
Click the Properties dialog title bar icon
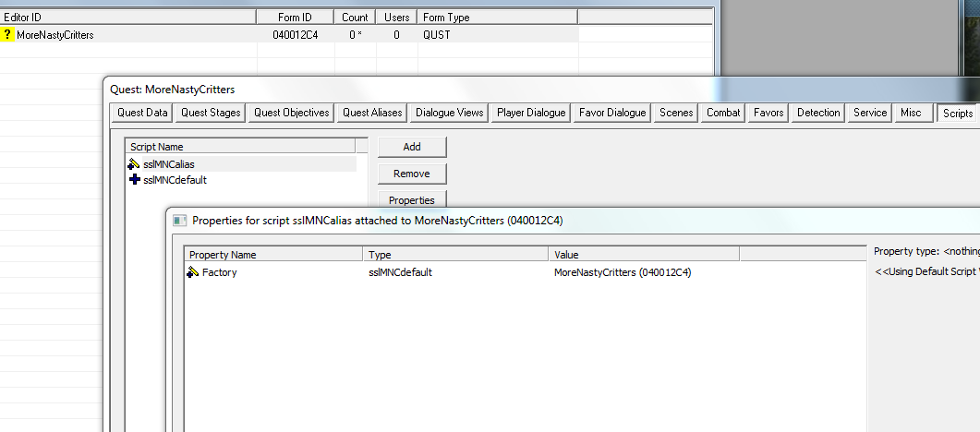[180, 221]
